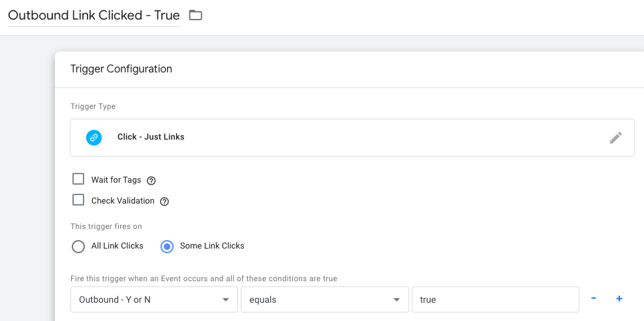Viewport: 644px width, 321px height.
Task: Expand the equals operator dropdown
Action: (x=324, y=299)
